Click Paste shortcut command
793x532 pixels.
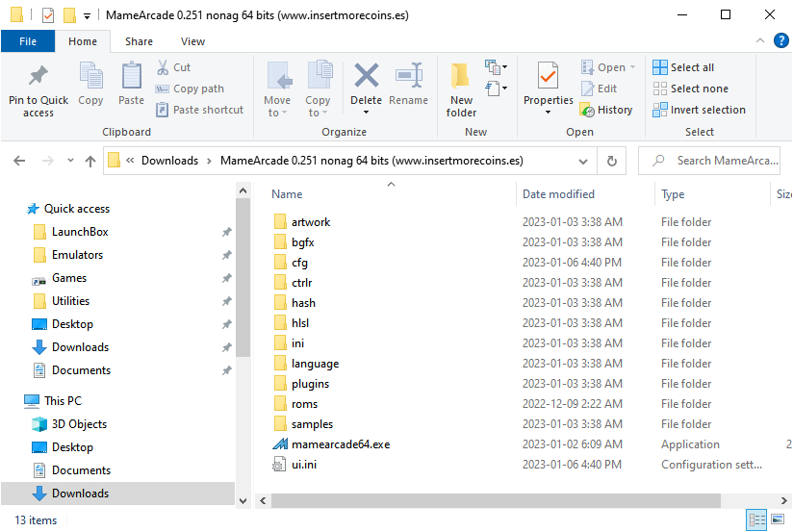click(199, 110)
